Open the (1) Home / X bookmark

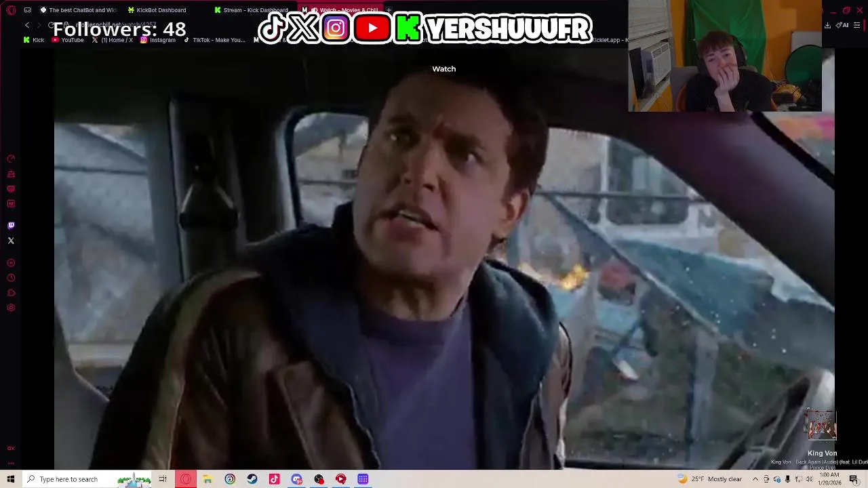pyautogui.click(x=112, y=40)
